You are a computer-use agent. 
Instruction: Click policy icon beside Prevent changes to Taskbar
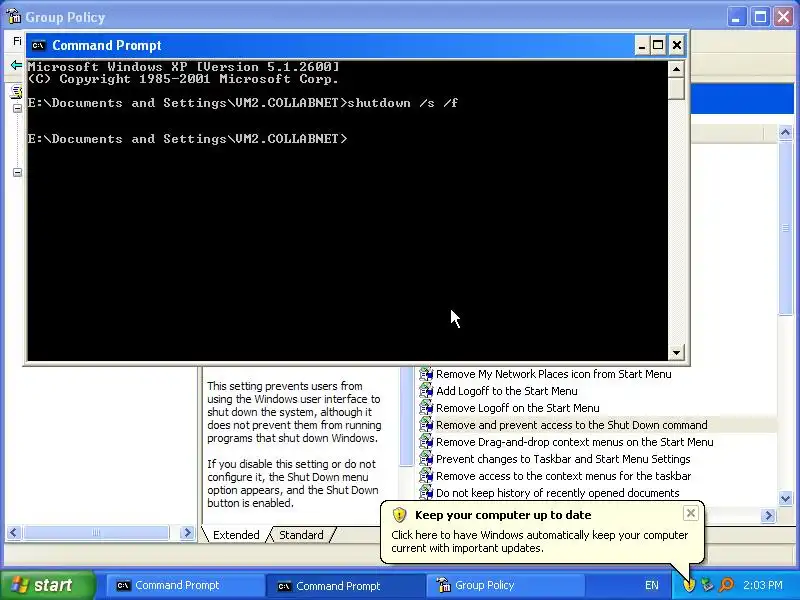[x=426, y=459]
